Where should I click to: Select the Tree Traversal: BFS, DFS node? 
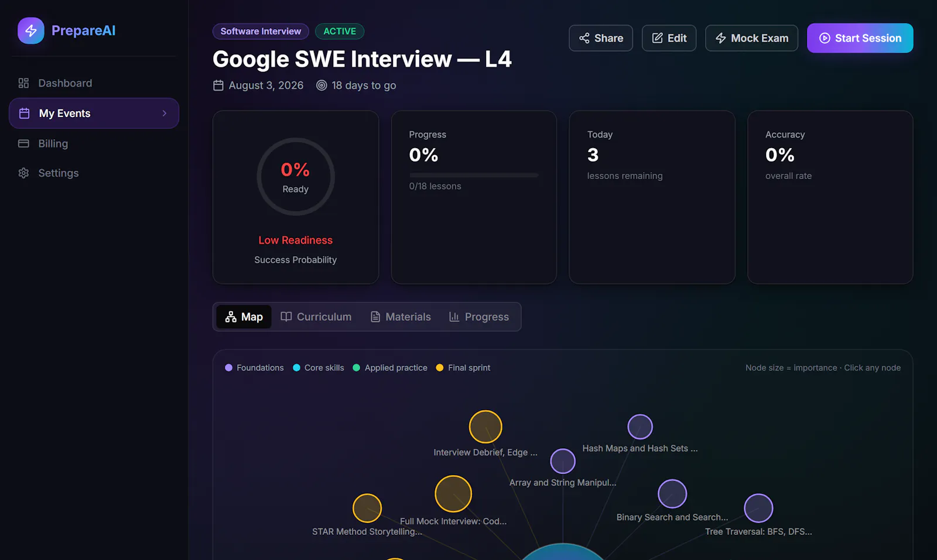[x=758, y=508]
